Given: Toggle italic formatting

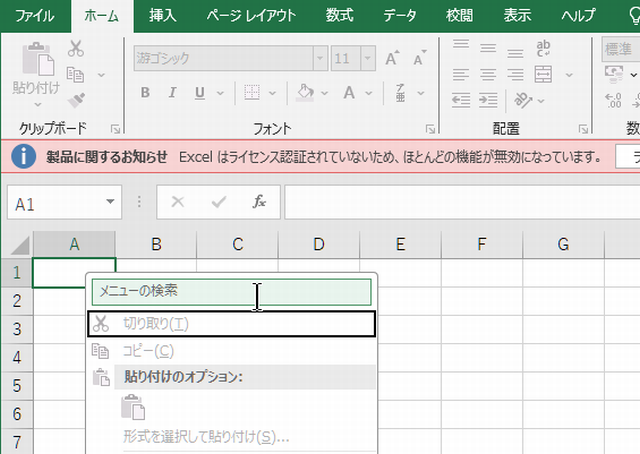Looking at the screenshot, I should pyautogui.click(x=172, y=93).
